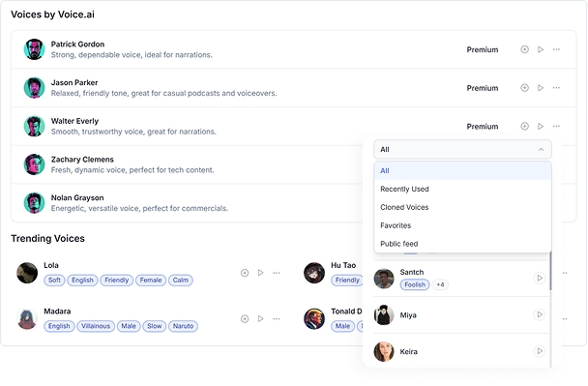588x386 pixels.
Task: Play Santch voice in dropdown list
Action: pos(540,278)
